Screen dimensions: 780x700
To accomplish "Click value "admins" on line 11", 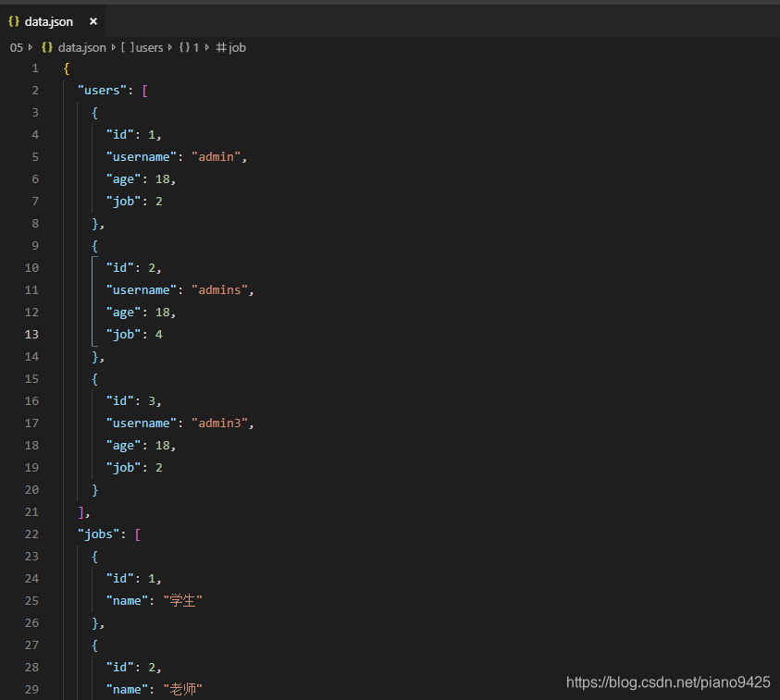I will (219, 290).
